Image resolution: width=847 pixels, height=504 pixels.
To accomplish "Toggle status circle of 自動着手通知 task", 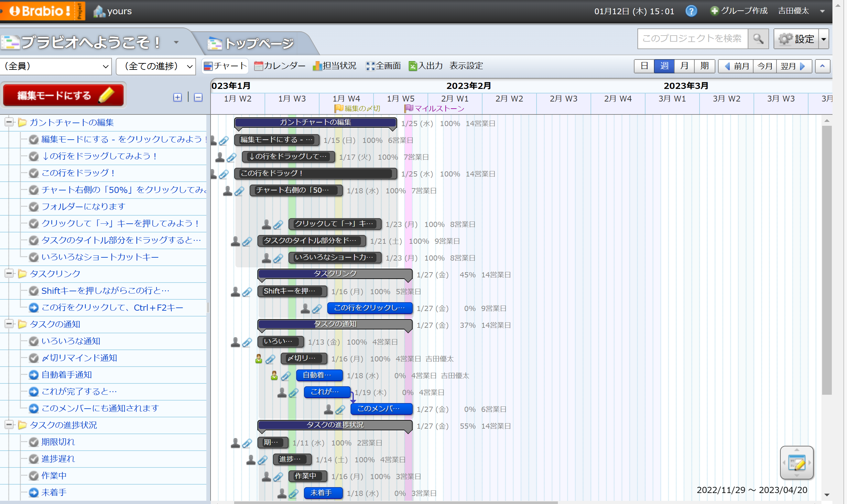I will click(34, 375).
